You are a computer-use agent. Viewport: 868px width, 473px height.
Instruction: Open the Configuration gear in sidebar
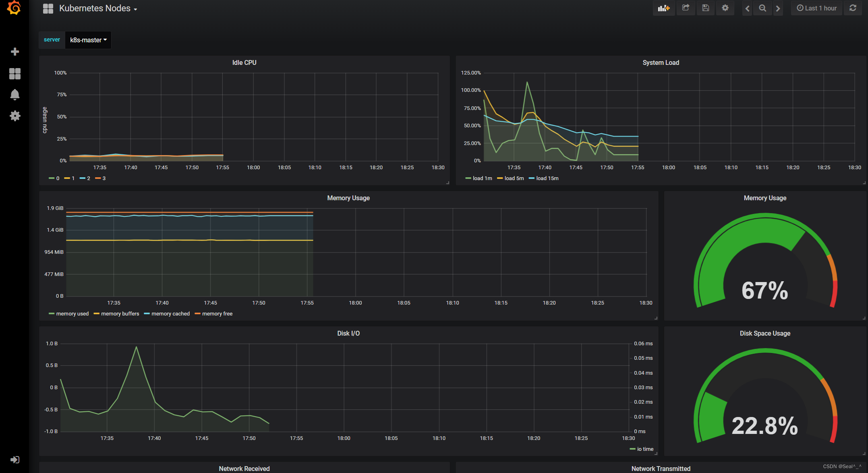point(15,116)
